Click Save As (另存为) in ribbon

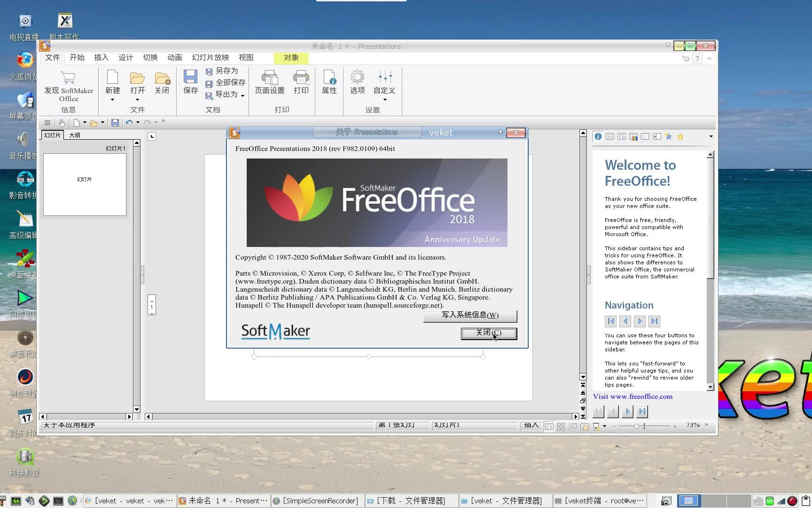222,71
